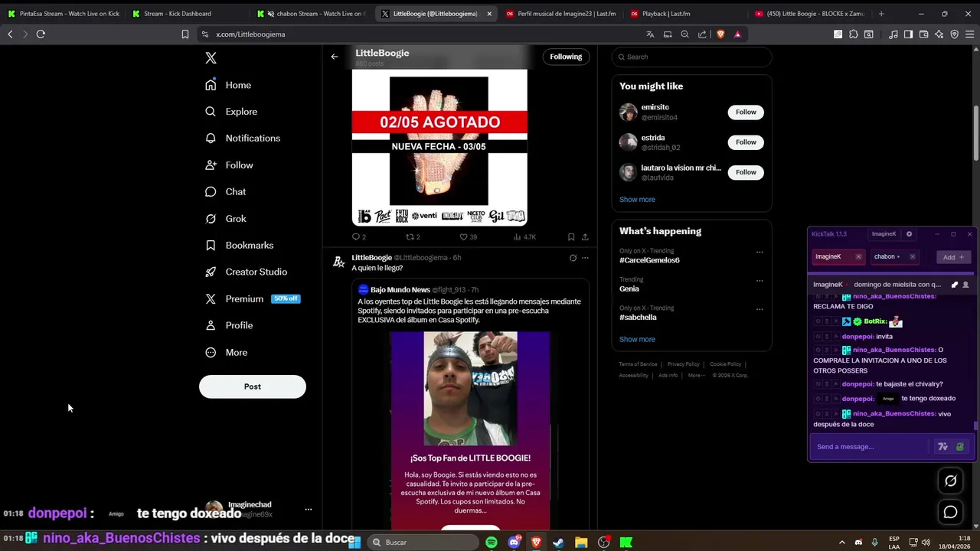Click the translate page icon

(x=650, y=34)
